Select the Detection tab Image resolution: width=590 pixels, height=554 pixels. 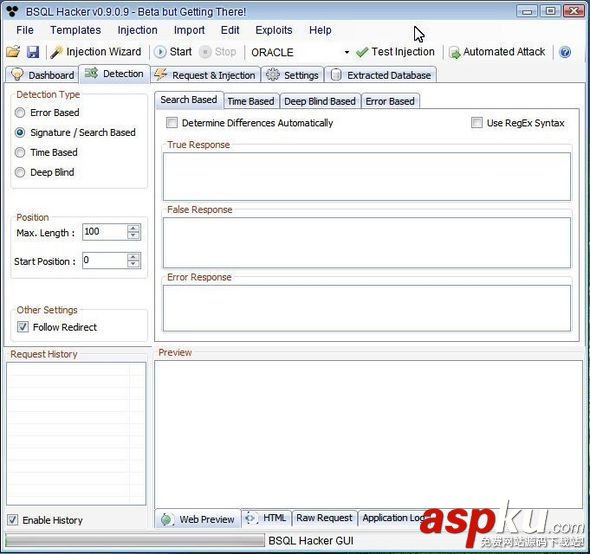(x=114, y=74)
